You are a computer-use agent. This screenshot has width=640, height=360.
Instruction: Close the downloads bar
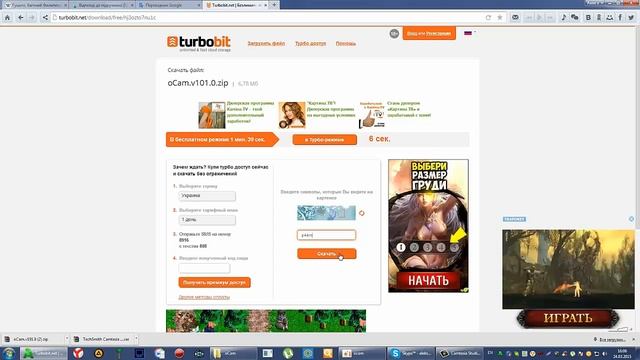tap(633, 340)
